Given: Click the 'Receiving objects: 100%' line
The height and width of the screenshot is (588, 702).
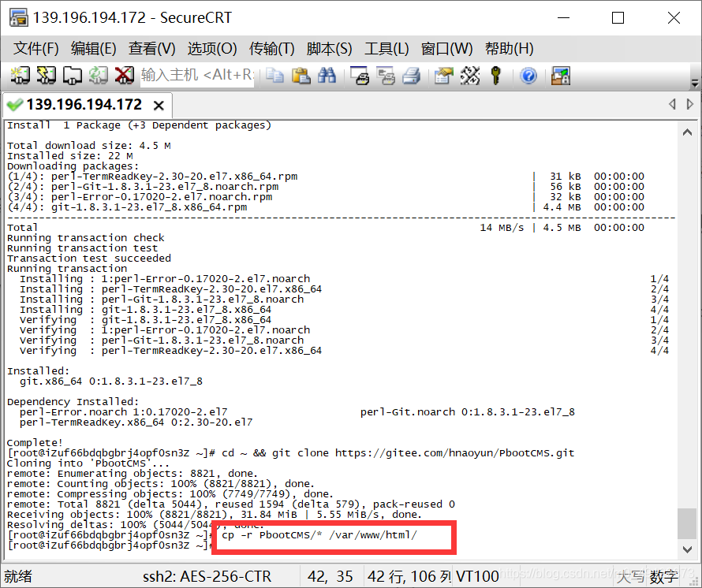Looking at the screenshot, I should pyautogui.click(x=215, y=514).
